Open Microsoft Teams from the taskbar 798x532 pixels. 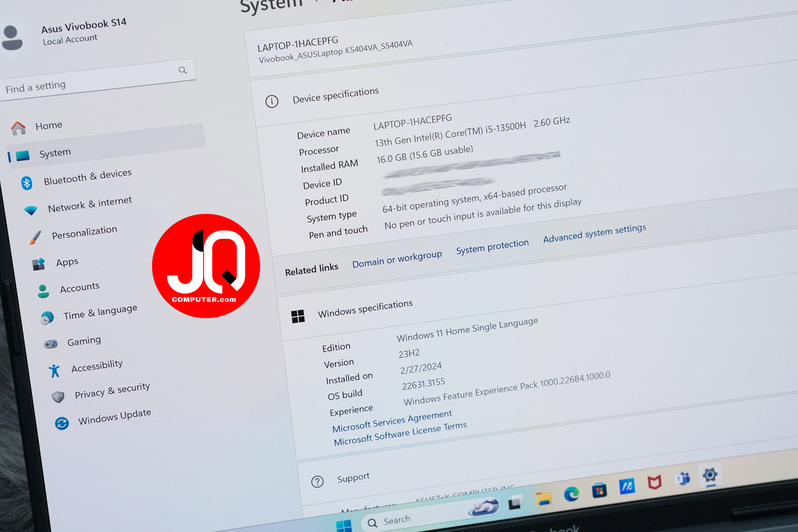[683, 478]
